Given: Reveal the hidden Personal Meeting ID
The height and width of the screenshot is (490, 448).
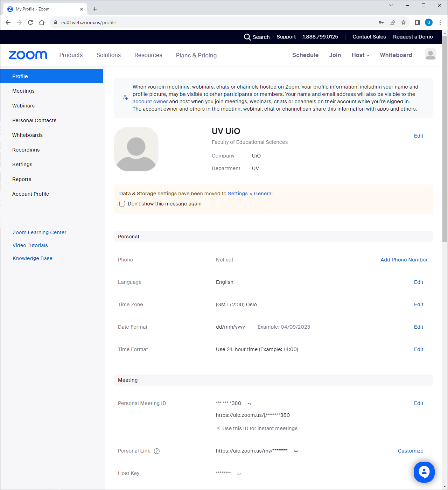Looking at the screenshot, I should pyautogui.click(x=250, y=404).
